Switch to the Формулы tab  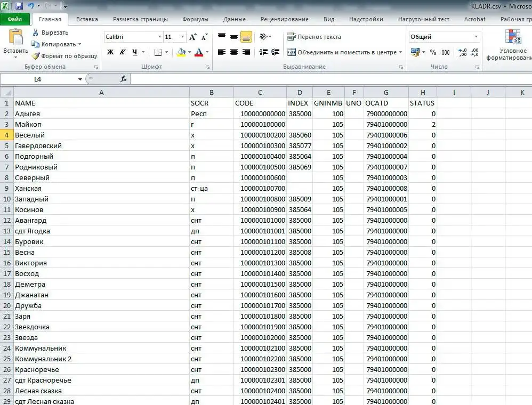(x=195, y=19)
